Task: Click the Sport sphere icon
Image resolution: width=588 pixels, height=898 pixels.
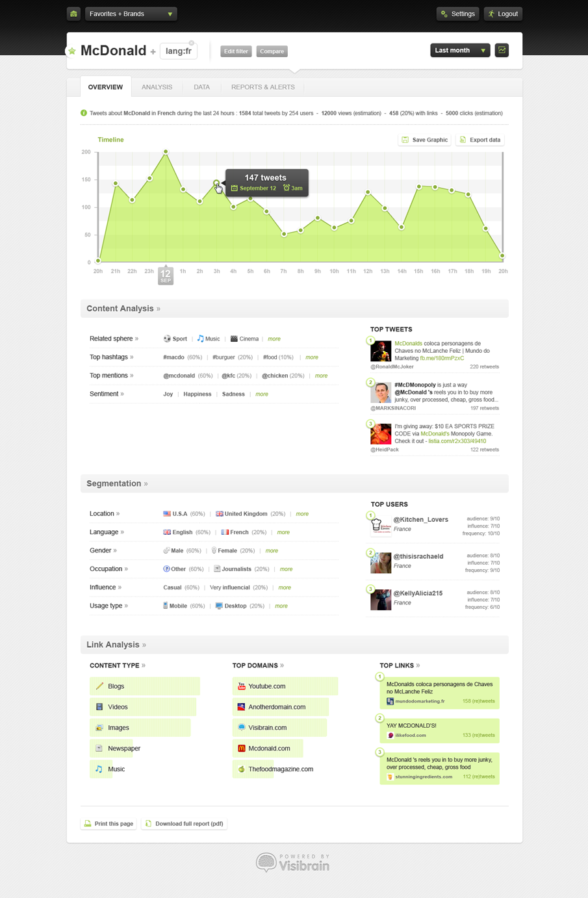Action: [x=167, y=339]
